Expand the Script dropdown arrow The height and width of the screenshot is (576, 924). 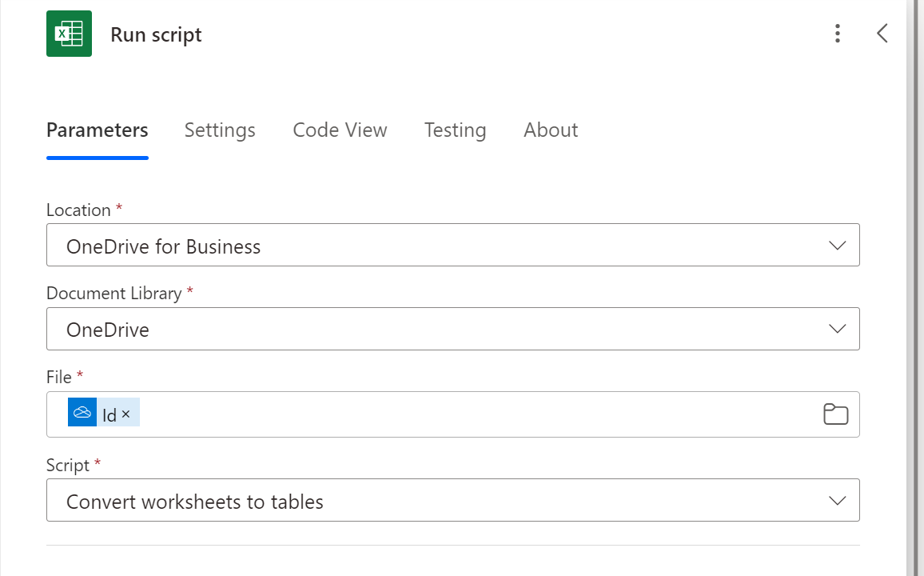[837, 501]
